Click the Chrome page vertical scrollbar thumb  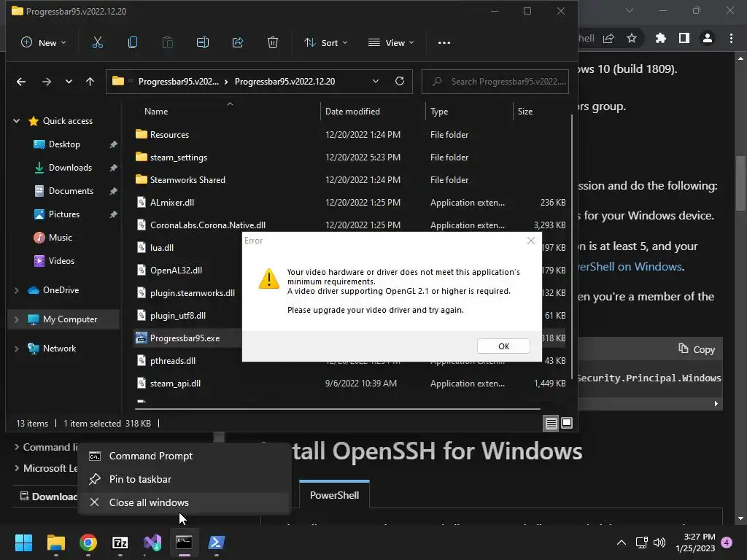[740, 183]
